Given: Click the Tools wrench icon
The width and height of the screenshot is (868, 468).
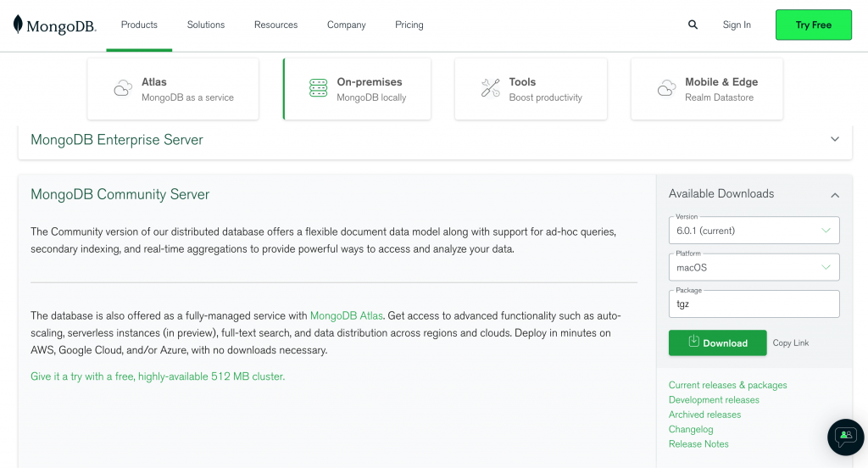Looking at the screenshot, I should pos(491,88).
